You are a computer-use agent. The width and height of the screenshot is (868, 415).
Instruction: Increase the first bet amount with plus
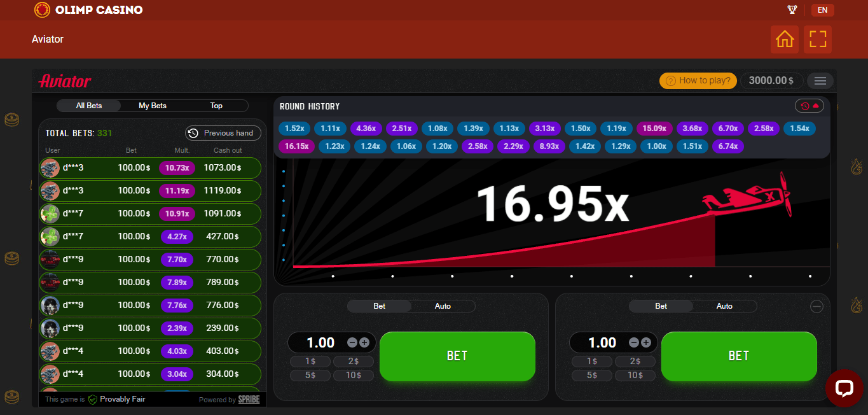coord(364,342)
